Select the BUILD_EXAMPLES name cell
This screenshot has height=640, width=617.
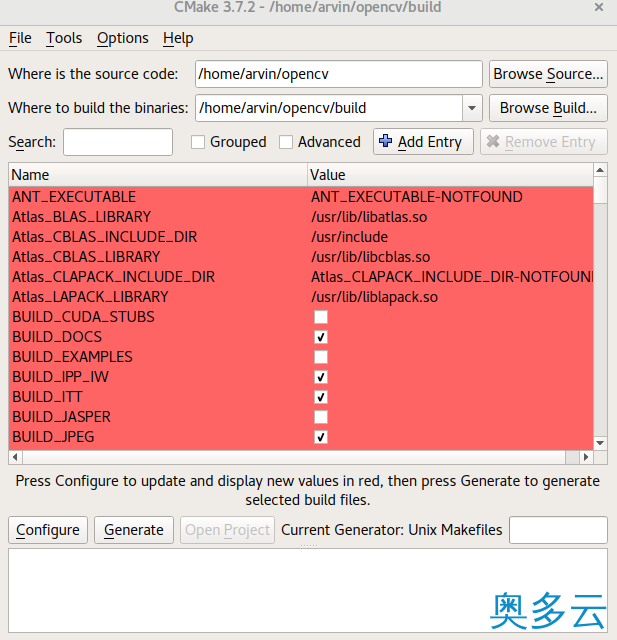pyautogui.click(x=72, y=357)
